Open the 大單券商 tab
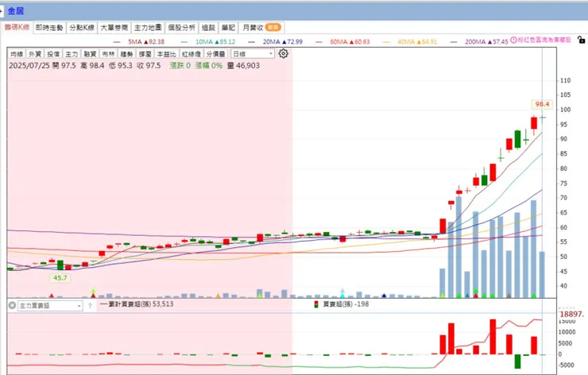Image resolution: width=588 pixels, height=375 pixels. 114,27
